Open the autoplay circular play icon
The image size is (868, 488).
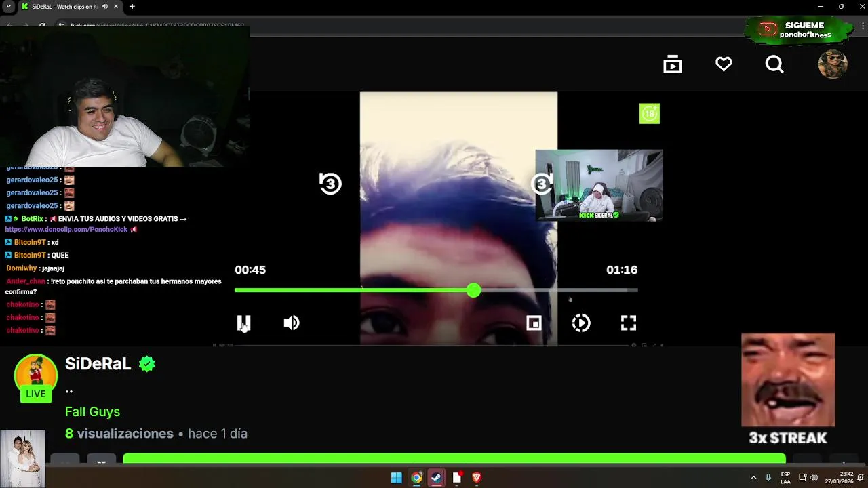click(x=581, y=323)
